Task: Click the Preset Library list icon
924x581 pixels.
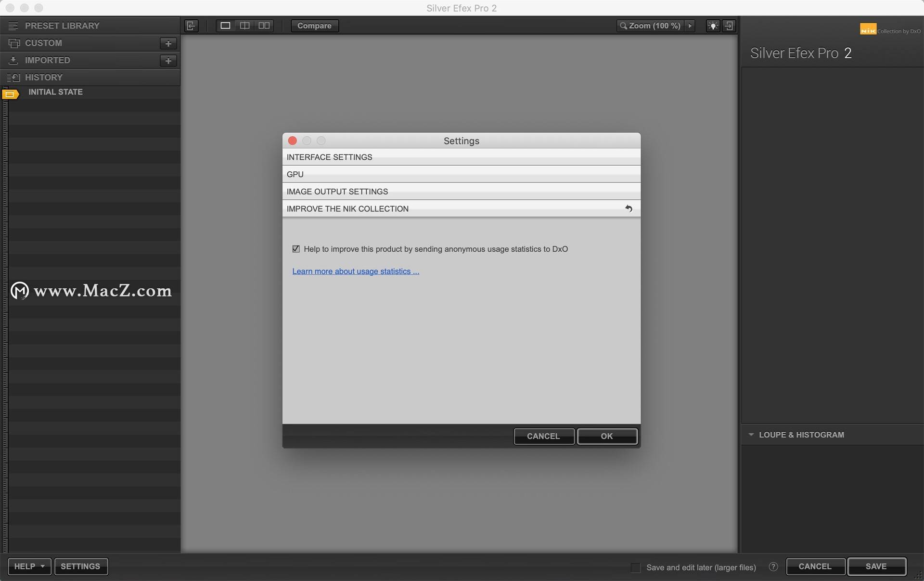Action: point(13,26)
